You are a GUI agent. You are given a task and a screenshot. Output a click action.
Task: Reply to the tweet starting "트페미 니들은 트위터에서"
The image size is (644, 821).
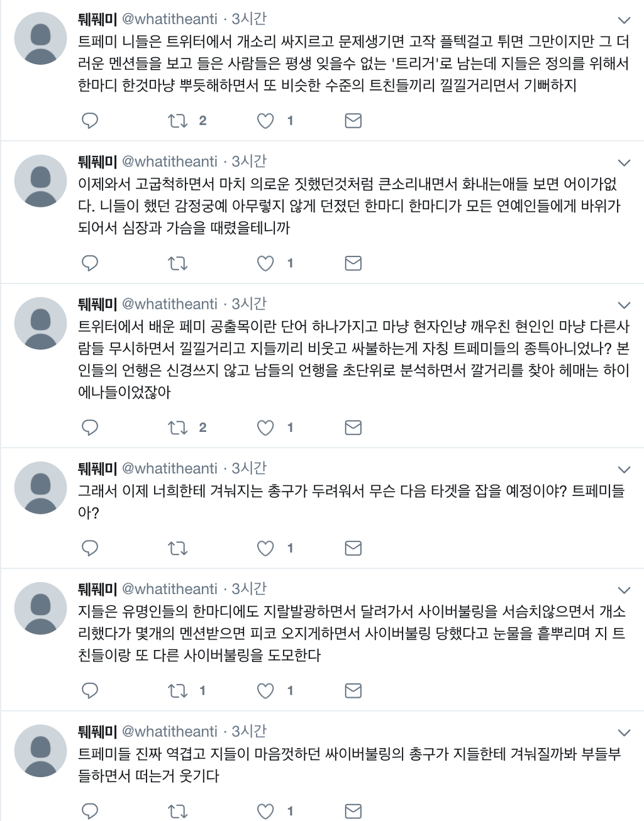[x=90, y=121]
